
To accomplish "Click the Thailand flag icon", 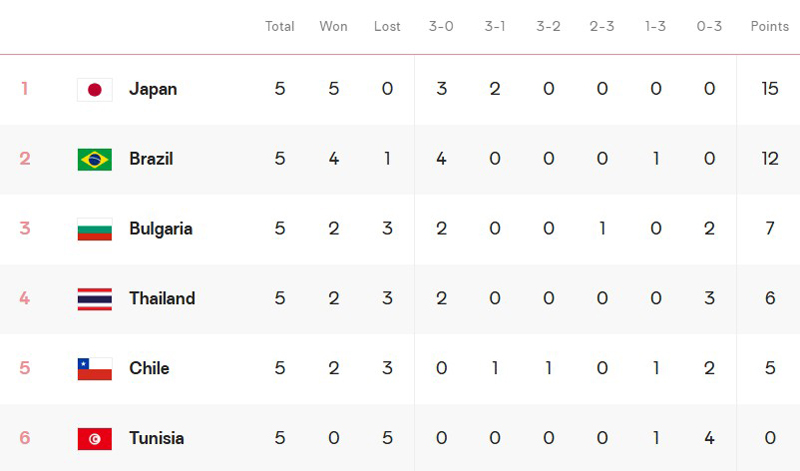I will point(94,299).
